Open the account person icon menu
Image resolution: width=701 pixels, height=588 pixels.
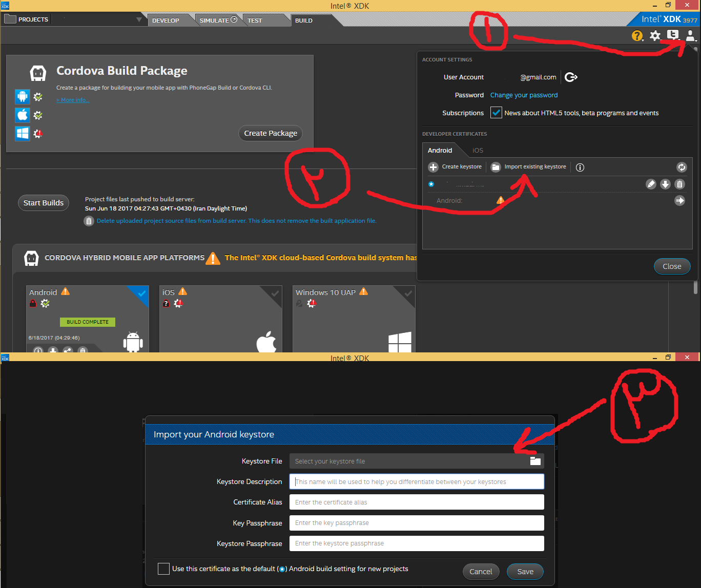pos(690,35)
